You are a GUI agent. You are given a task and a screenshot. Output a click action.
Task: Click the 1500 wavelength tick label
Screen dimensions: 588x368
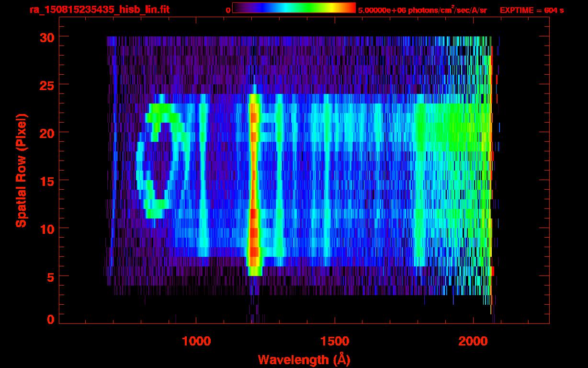point(335,341)
